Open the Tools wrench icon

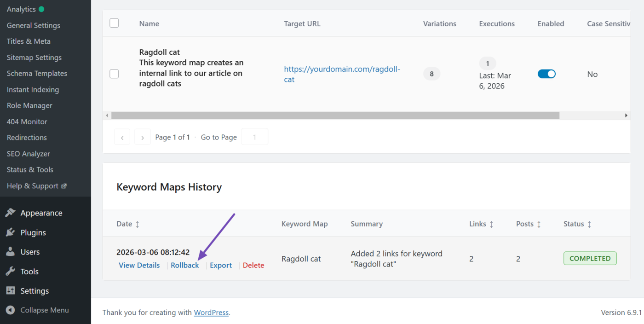11,272
